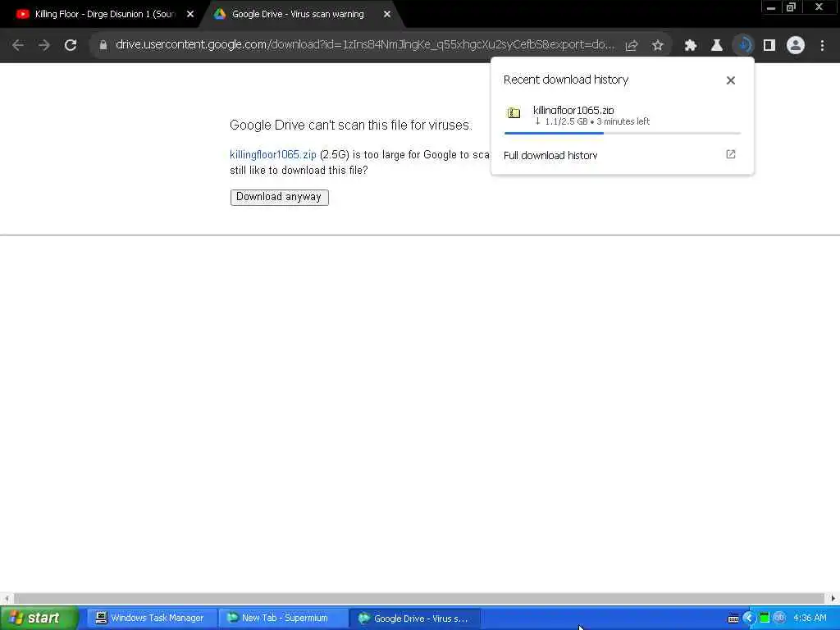Close Recent download history popup
The width and height of the screenshot is (840, 630).
click(731, 80)
